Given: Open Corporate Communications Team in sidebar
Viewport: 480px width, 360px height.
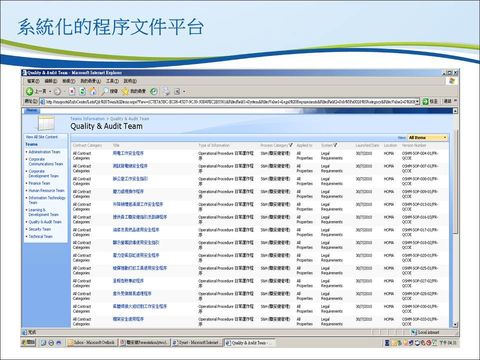Looking at the screenshot, I should pyautogui.click(x=46, y=161).
